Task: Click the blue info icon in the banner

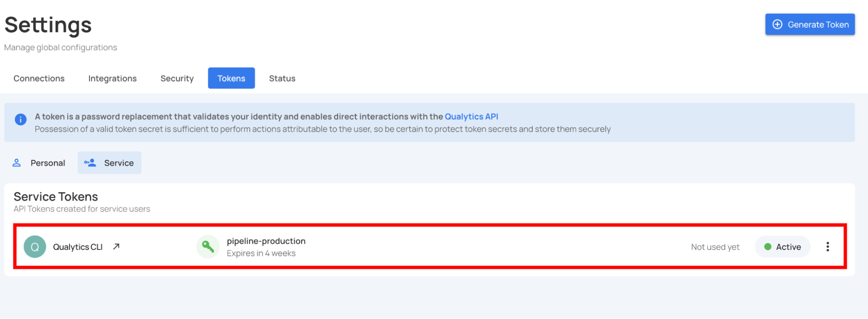Action: pyautogui.click(x=20, y=119)
